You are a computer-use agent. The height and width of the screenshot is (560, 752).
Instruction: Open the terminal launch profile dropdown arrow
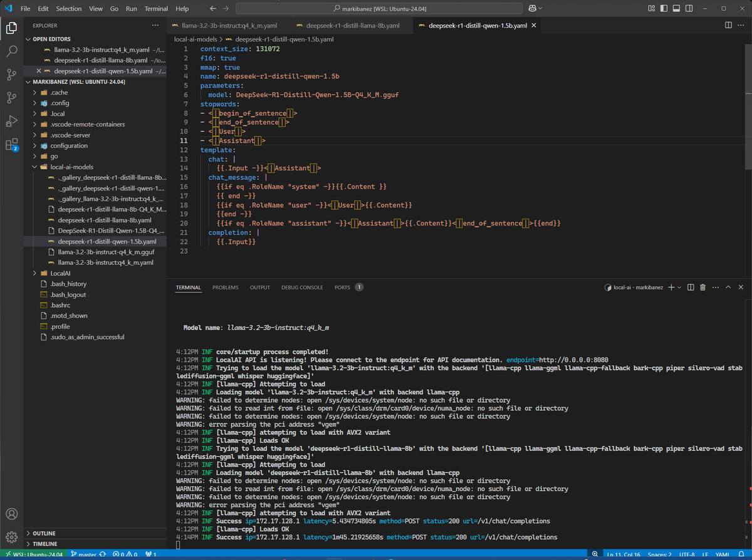click(x=679, y=288)
